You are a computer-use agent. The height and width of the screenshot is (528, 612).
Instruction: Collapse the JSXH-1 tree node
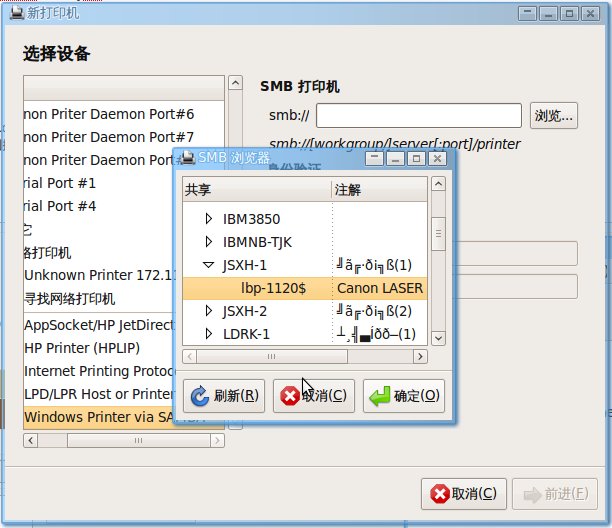pos(208,265)
